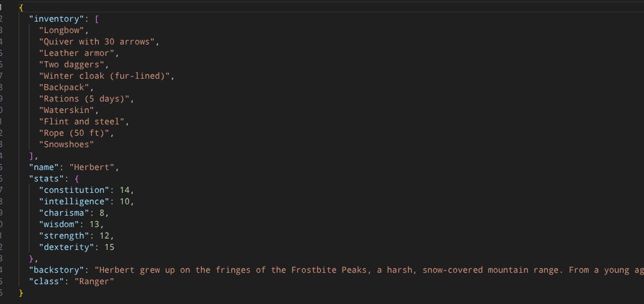
Task: Click on the "Snowshoes" item
Action: 66,145
